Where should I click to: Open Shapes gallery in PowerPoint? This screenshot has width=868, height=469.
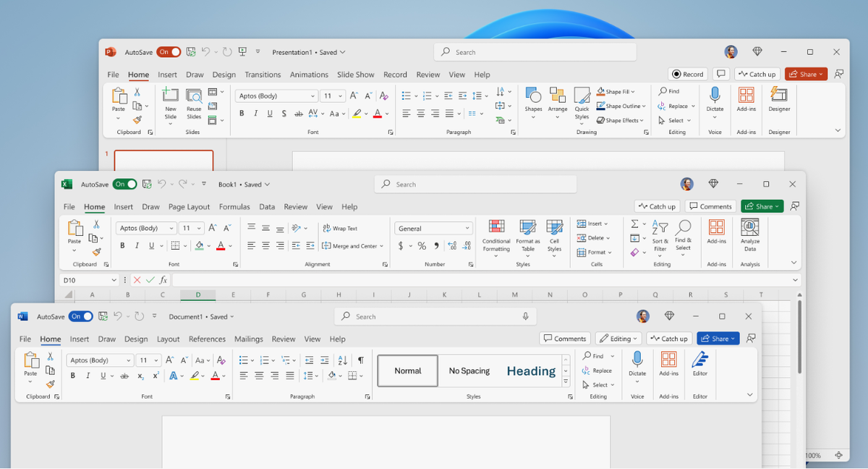point(533,101)
